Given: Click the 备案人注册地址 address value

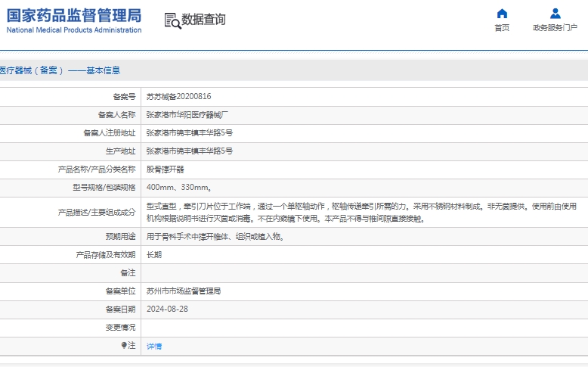Looking at the screenshot, I should 190,133.
